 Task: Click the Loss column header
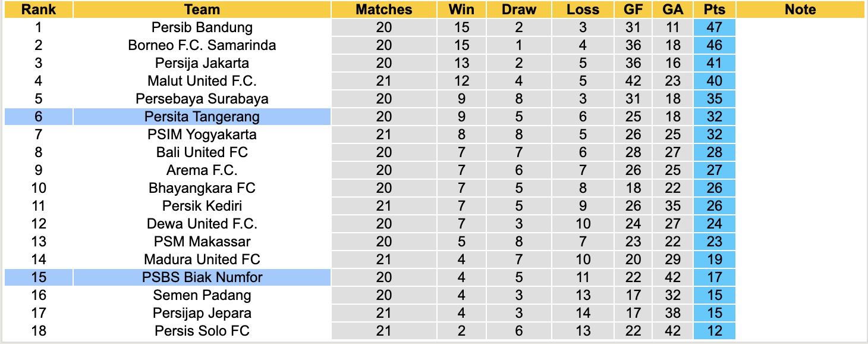(x=583, y=10)
